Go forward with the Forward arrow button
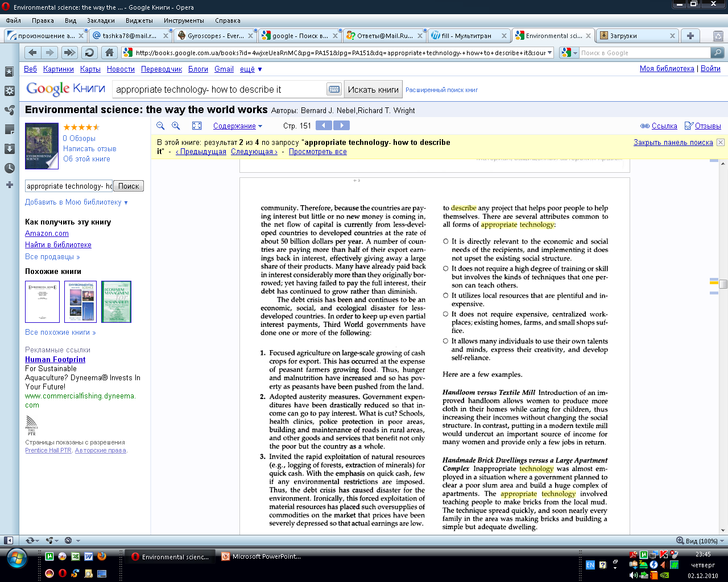Image resolution: width=728 pixels, height=582 pixels. tap(50, 52)
